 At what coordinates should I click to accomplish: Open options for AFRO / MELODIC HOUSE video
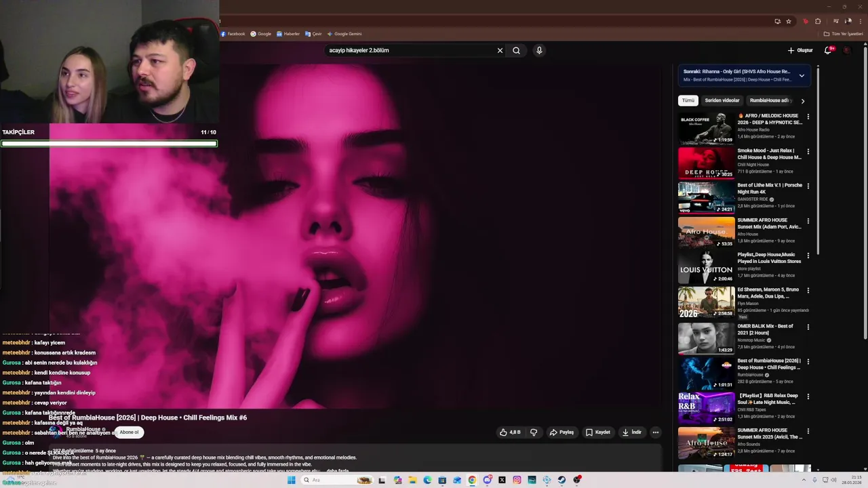pos(808,117)
